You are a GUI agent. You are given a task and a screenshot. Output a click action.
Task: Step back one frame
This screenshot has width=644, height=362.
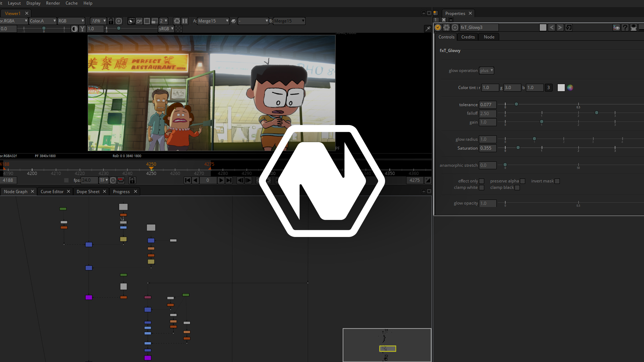click(240, 180)
